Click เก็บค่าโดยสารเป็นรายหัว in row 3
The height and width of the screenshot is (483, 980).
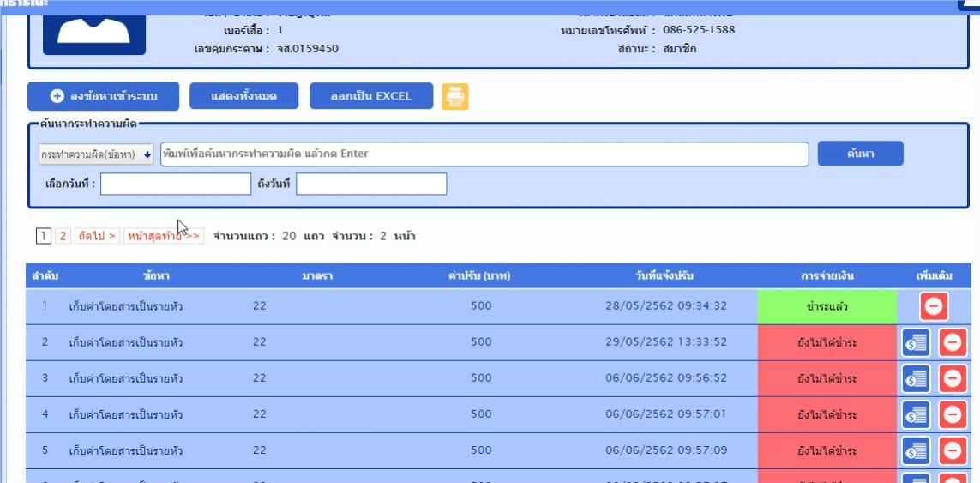[126, 378]
